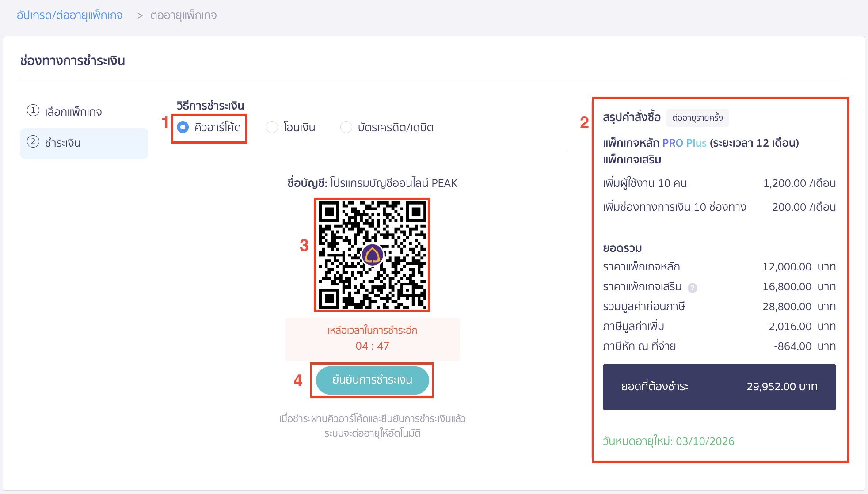Choose the โอนเงิน payment method
Image resolution: width=868 pixels, height=494 pixels.
[271, 127]
